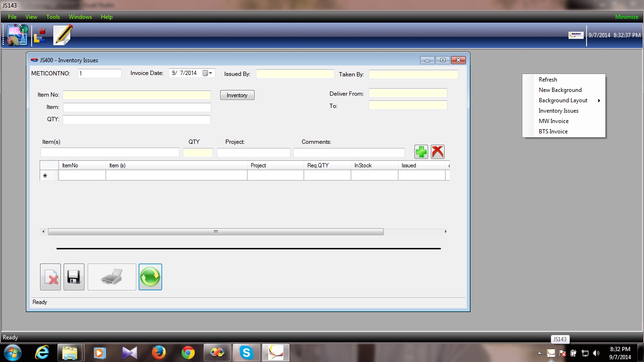Click the green circular refresh icon
Viewport: 644px width, 362px height.
click(150, 277)
